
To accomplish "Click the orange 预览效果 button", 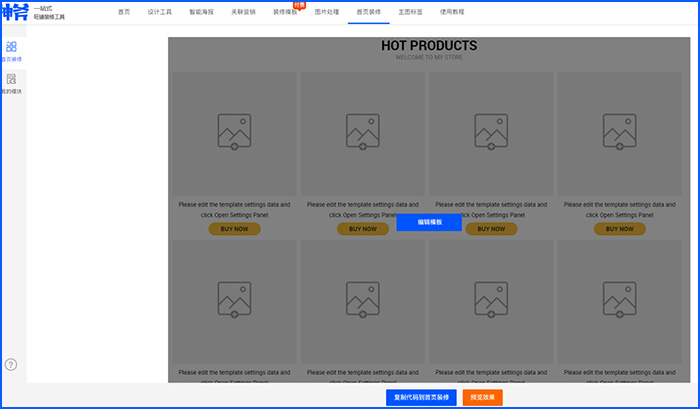I will (483, 397).
